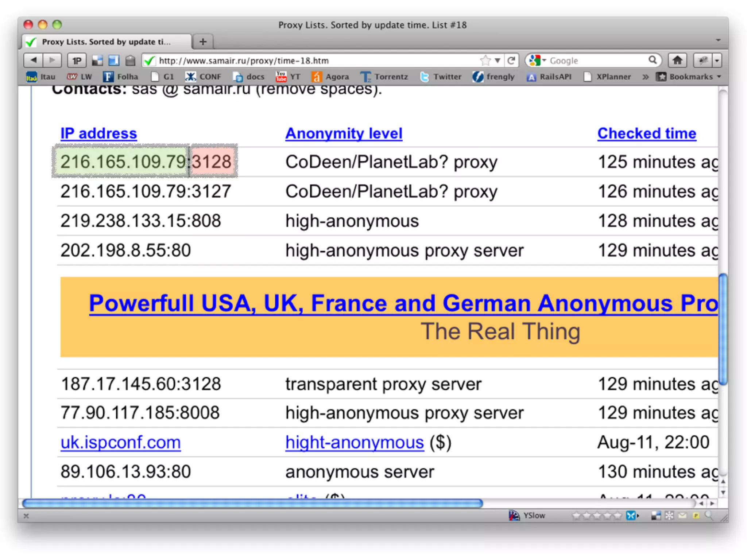Open the uk.ispconf.com link
Image resolution: width=747 pixels, height=560 pixels.
120,443
